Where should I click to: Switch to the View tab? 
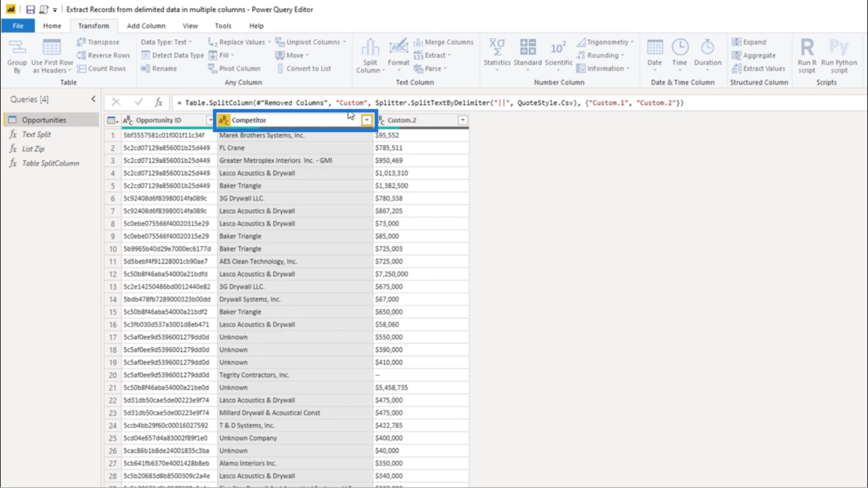[x=190, y=26]
